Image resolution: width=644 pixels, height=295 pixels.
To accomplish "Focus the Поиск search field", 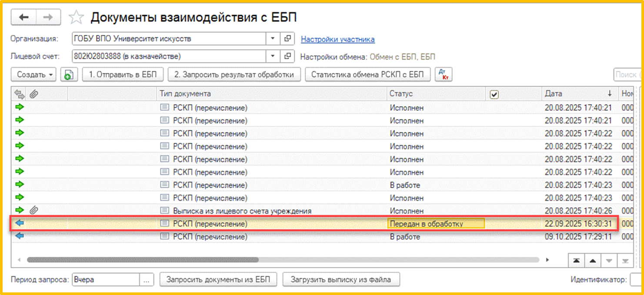I will pyautogui.click(x=628, y=74).
